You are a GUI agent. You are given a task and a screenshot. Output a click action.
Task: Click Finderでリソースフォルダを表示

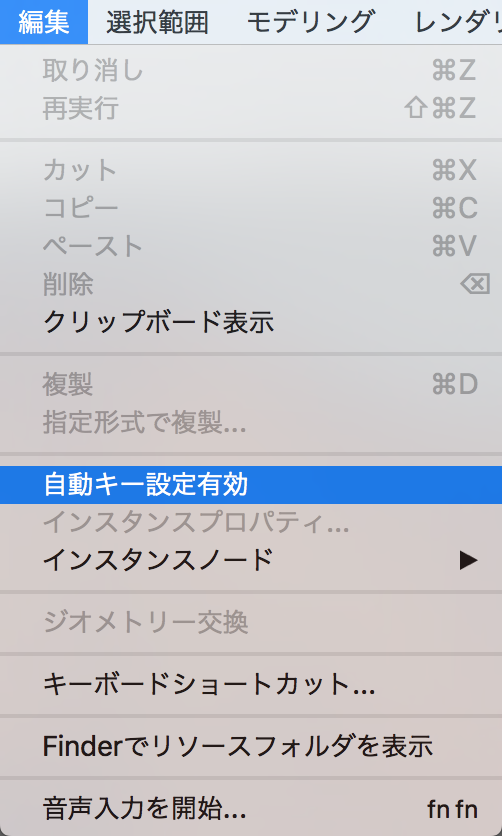[x=251, y=747]
